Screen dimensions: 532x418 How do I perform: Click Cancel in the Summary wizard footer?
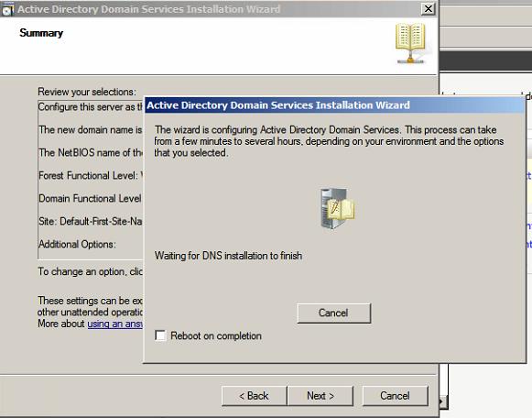click(395, 396)
